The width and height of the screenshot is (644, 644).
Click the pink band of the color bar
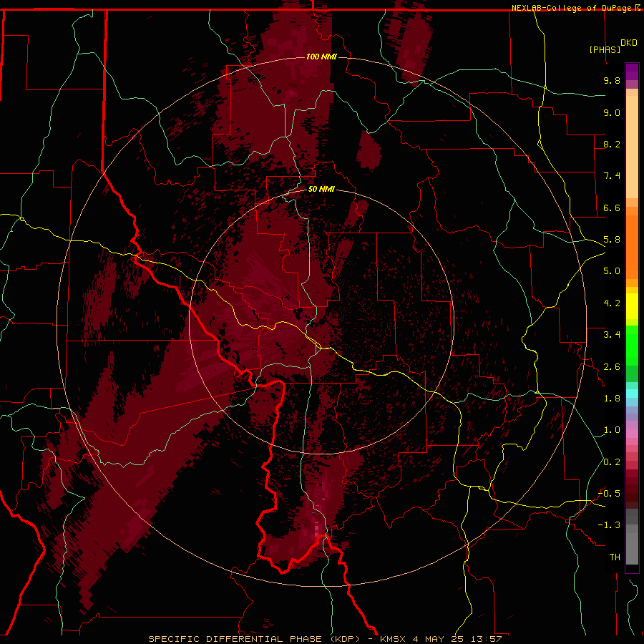pos(632,434)
